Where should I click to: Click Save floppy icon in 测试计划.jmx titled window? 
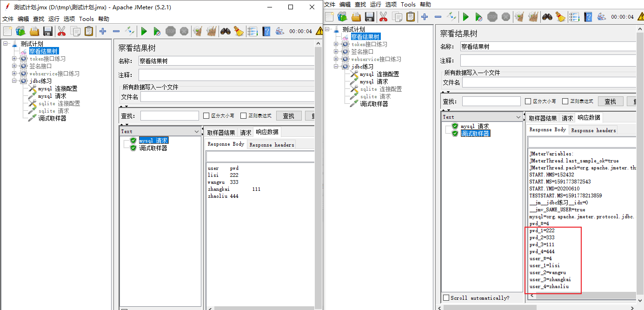coord(47,31)
